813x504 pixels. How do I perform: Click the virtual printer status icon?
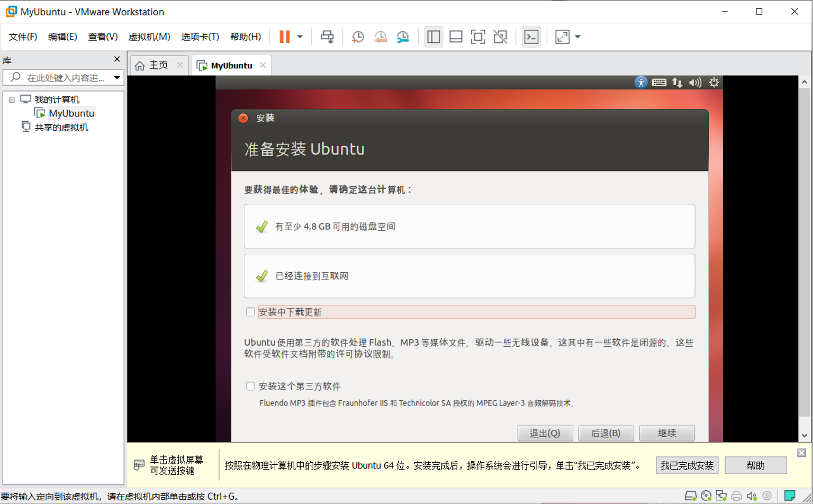point(735,497)
